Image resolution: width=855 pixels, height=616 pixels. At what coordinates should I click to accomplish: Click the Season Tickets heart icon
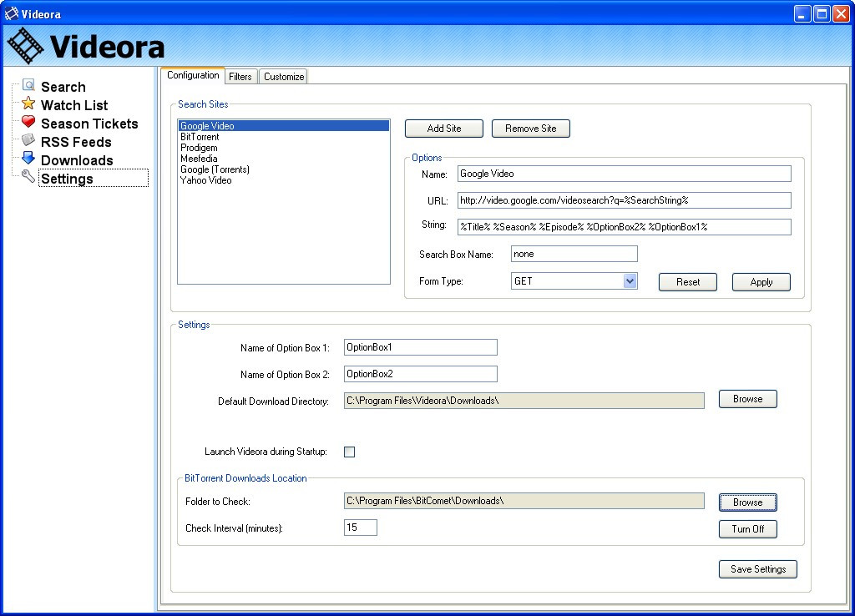(28, 122)
